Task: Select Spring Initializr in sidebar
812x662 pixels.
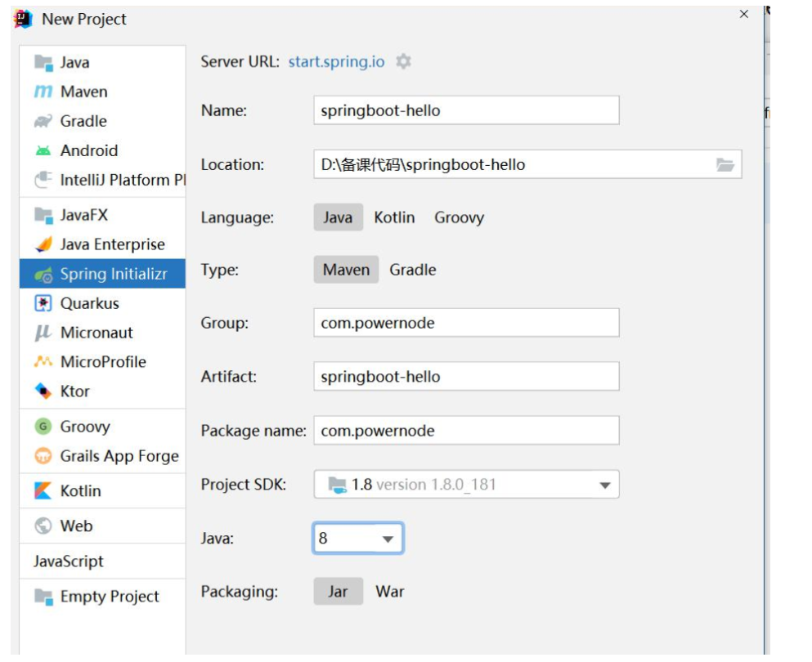Action: 102,274
